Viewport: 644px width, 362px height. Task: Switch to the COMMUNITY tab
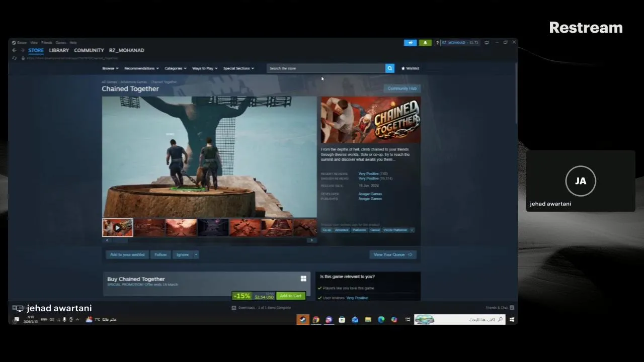(89, 50)
